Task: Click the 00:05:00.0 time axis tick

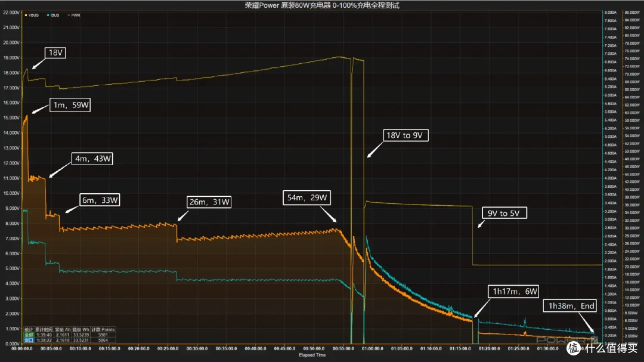Action: [x=51, y=348]
